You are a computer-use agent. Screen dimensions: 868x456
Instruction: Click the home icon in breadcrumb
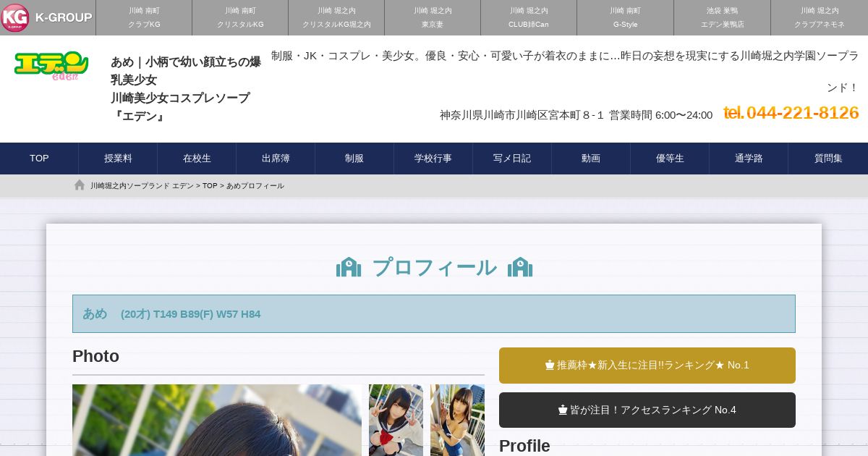80,185
